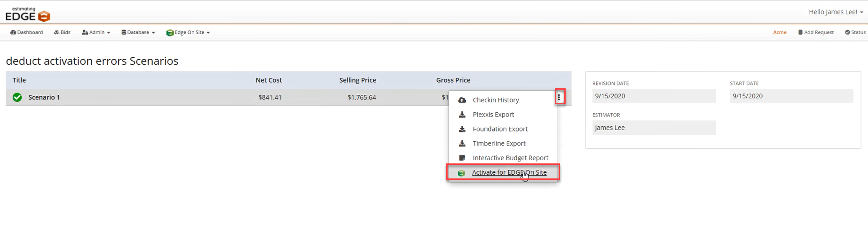Click the three-dot menu icon on Scenario 1
The image size is (868, 239).
[x=559, y=97]
